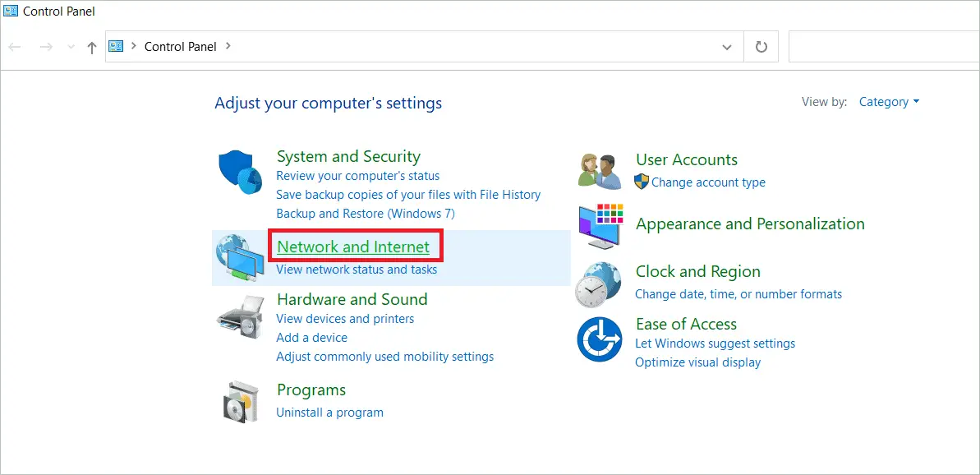
Task: Open Change date, time, or number formats
Action: tap(738, 294)
